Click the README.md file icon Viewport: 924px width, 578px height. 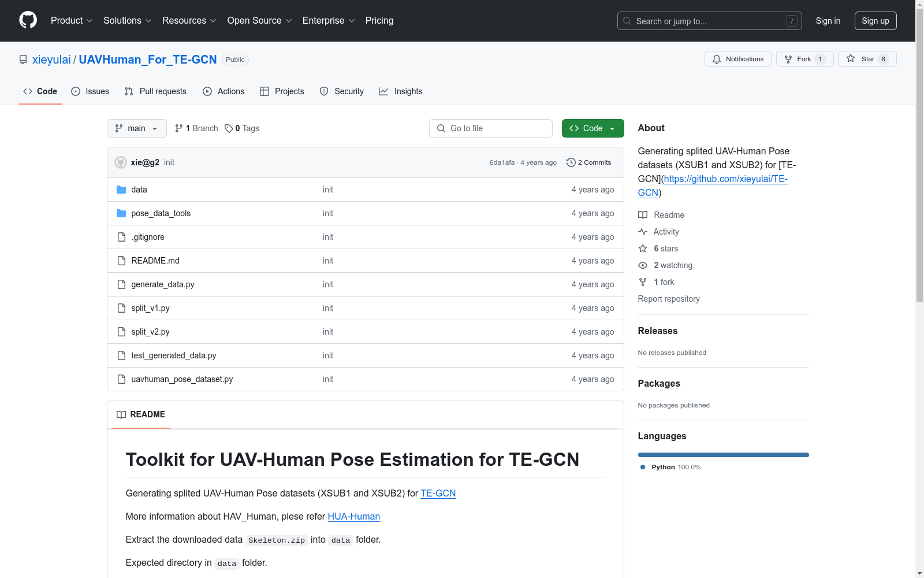pyautogui.click(x=121, y=261)
